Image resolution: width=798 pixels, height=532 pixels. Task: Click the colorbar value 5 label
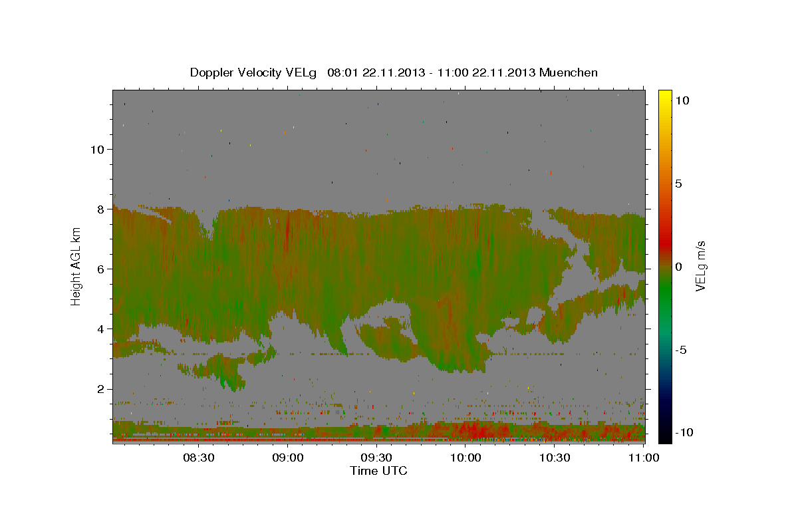click(678, 184)
